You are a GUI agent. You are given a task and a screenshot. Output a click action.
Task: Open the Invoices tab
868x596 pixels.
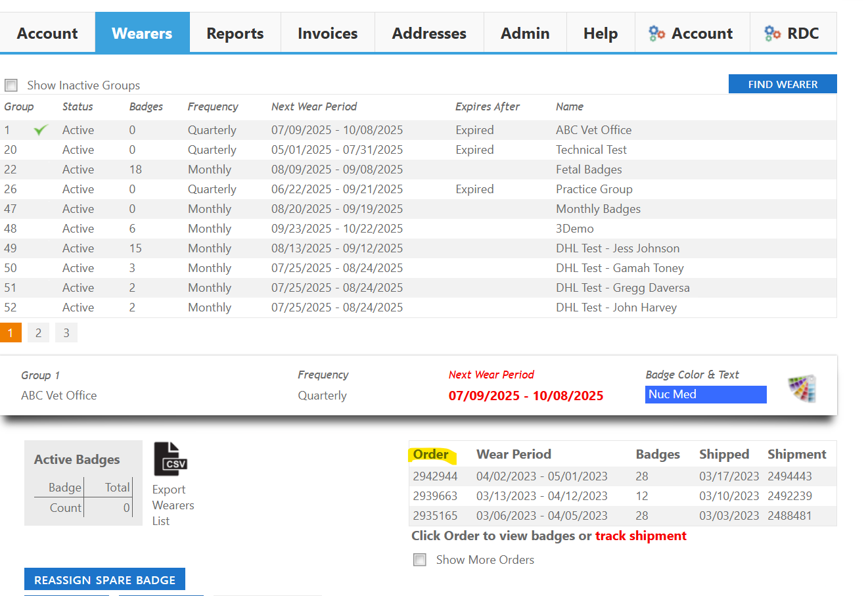(x=327, y=34)
